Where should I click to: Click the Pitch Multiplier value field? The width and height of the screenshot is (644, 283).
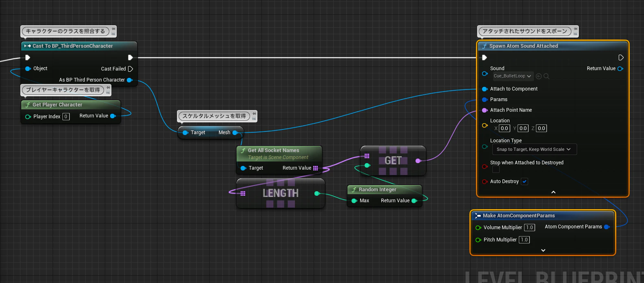(524, 240)
